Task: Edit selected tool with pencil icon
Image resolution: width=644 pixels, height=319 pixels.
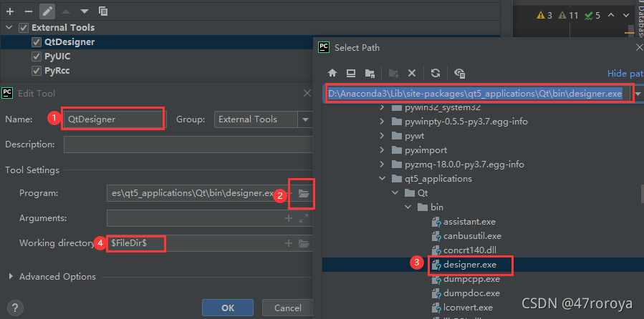Action: (x=47, y=11)
